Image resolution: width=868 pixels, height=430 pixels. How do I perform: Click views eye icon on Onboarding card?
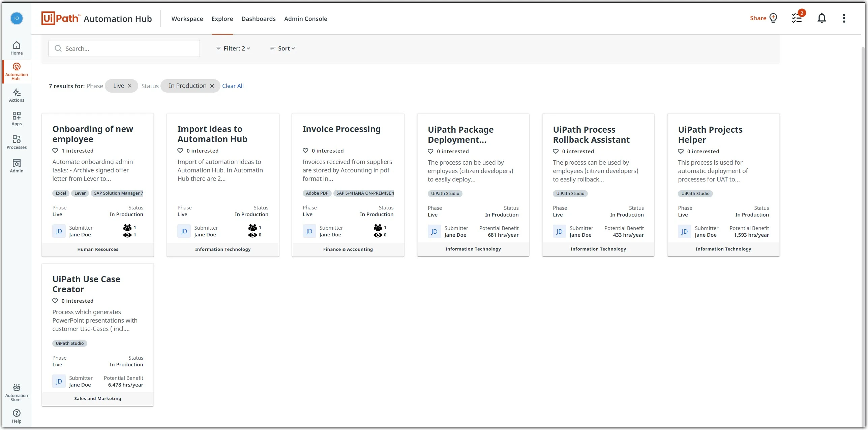point(127,235)
